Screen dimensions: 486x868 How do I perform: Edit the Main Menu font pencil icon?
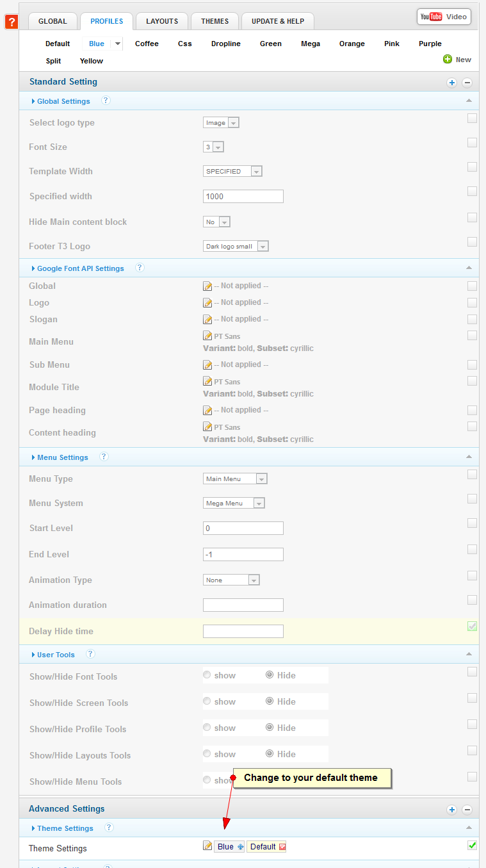[207, 336]
